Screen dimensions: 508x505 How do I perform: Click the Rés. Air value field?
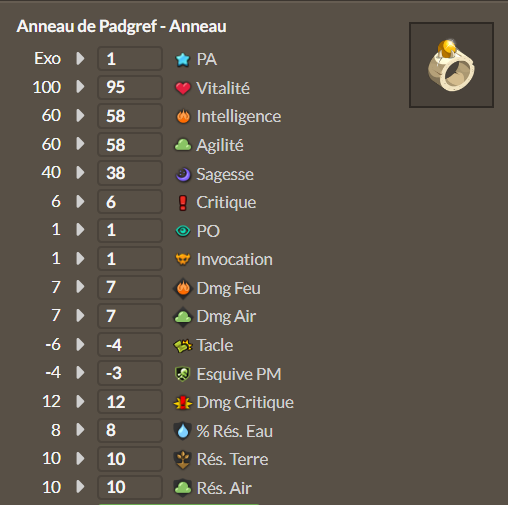(130, 487)
